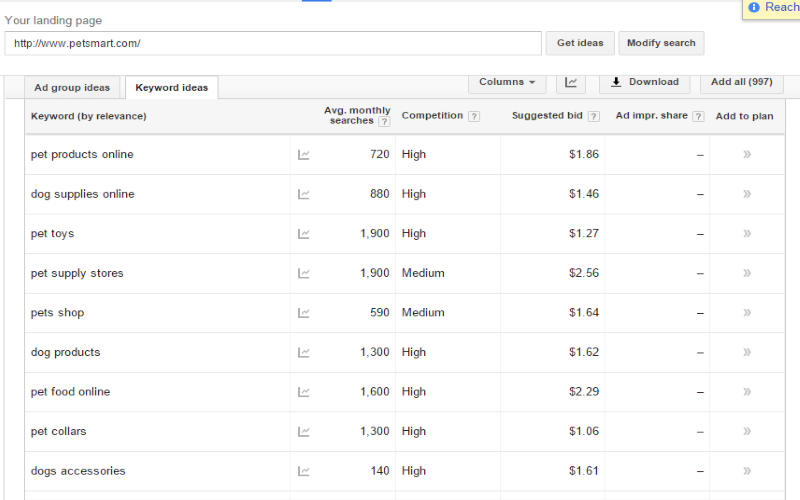Open trend chart for 'pet toys'
The image size is (800, 500).
pyautogui.click(x=304, y=234)
